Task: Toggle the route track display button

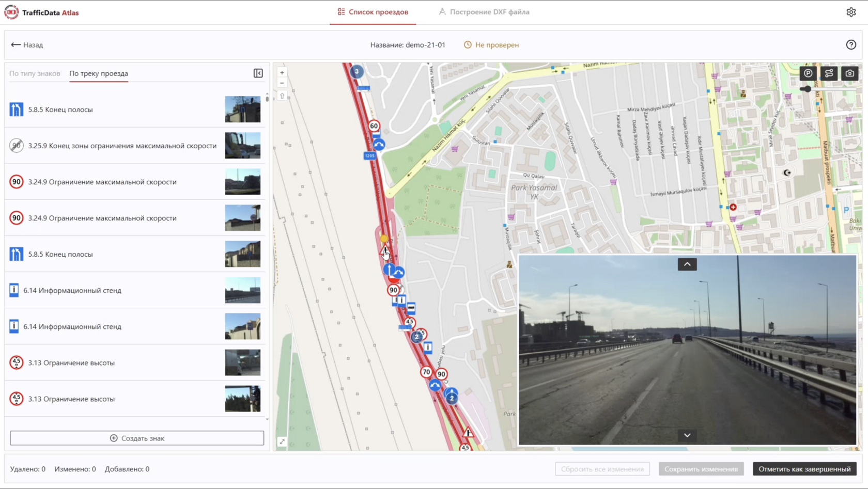Action: tap(829, 73)
